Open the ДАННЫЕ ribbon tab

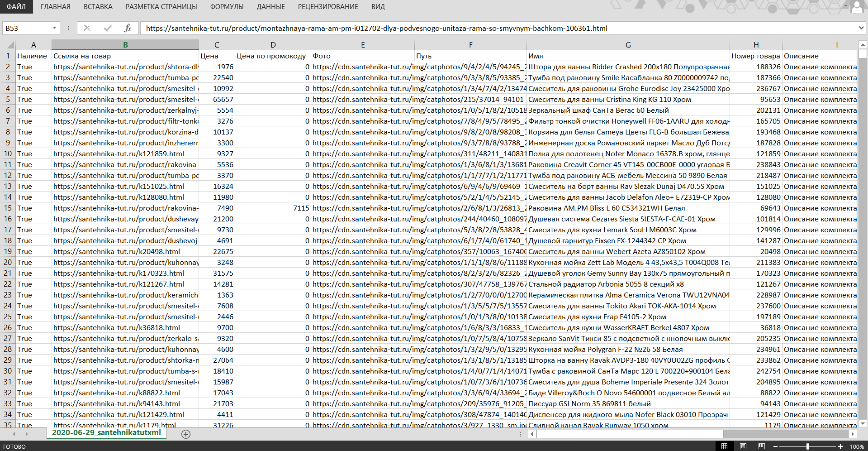[271, 7]
